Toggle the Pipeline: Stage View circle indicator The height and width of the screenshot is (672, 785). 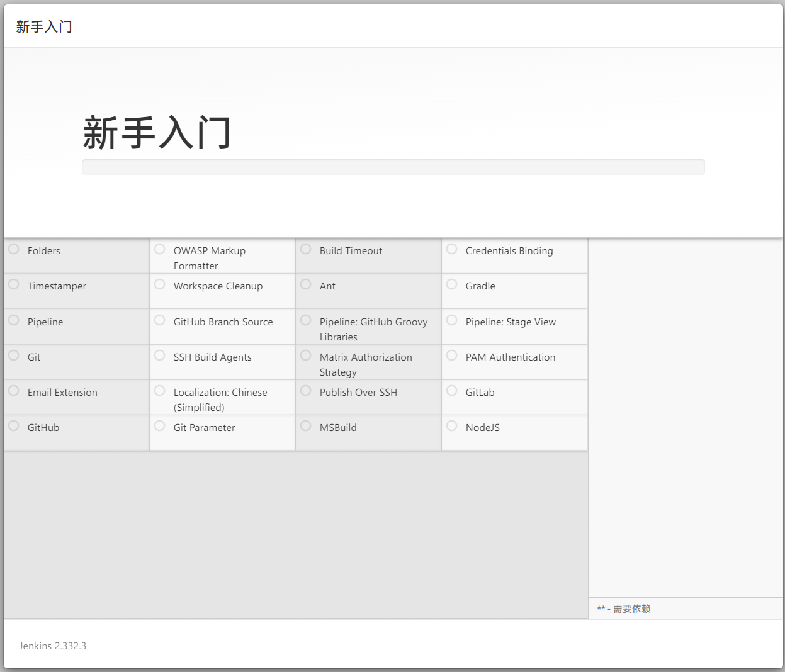click(452, 320)
